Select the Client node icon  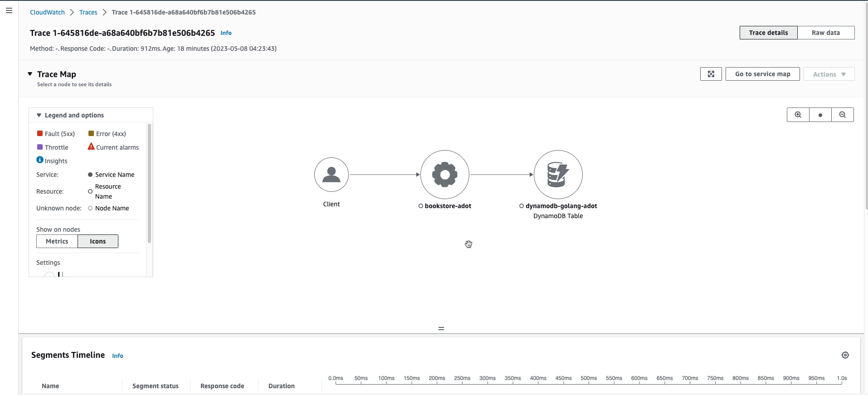point(332,175)
